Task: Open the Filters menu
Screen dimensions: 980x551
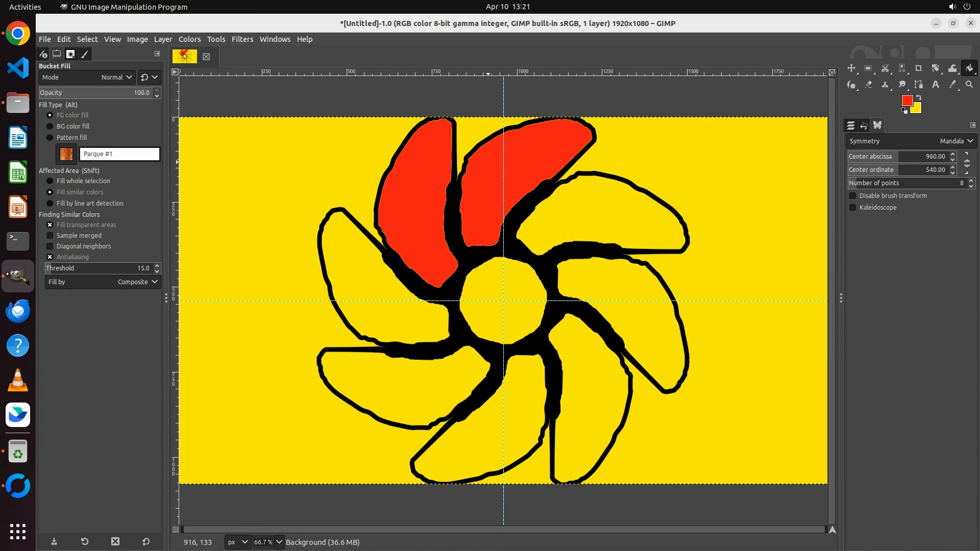Action: click(x=242, y=39)
